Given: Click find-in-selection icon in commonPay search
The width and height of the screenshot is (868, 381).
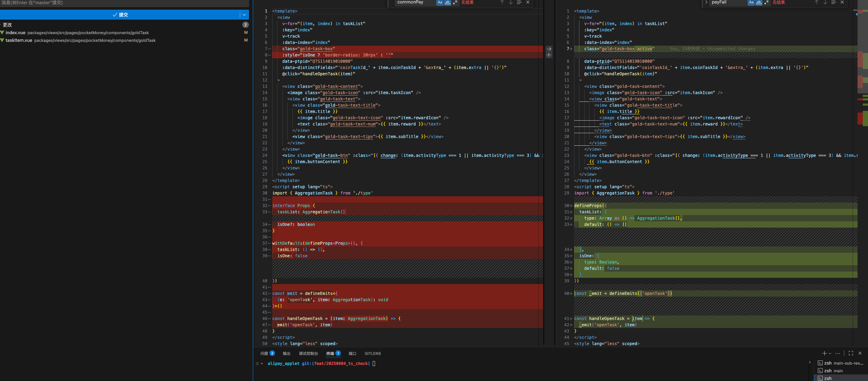Looking at the screenshot, I should tap(519, 2).
